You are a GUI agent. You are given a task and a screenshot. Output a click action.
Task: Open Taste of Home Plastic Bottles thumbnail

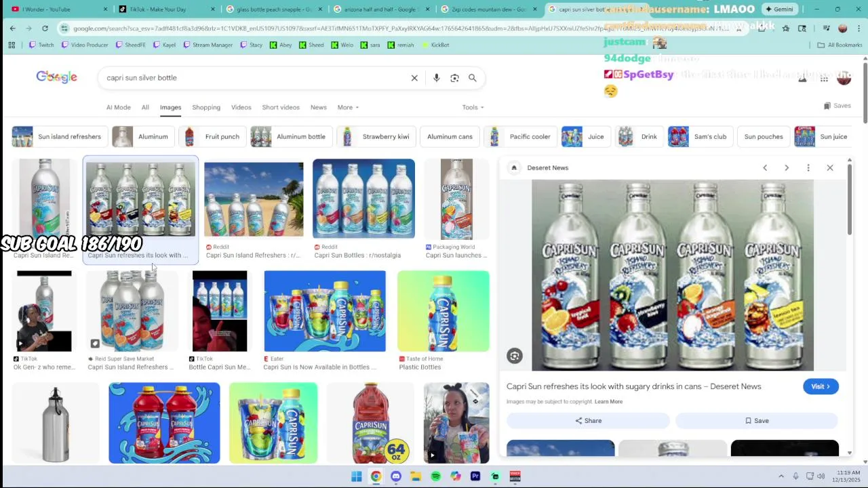coord(443,311)
